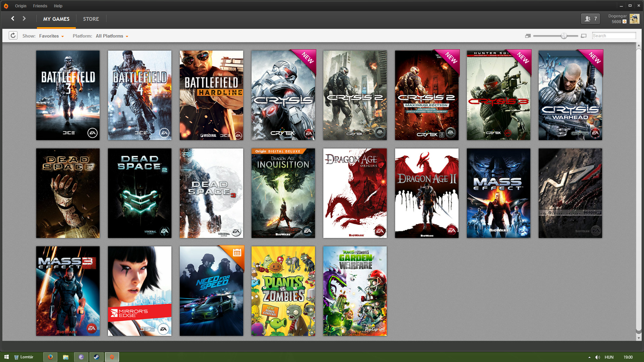Switch to the STORE tab
Viewport: 644px width, 362px height.
click(x=91, y=19)
